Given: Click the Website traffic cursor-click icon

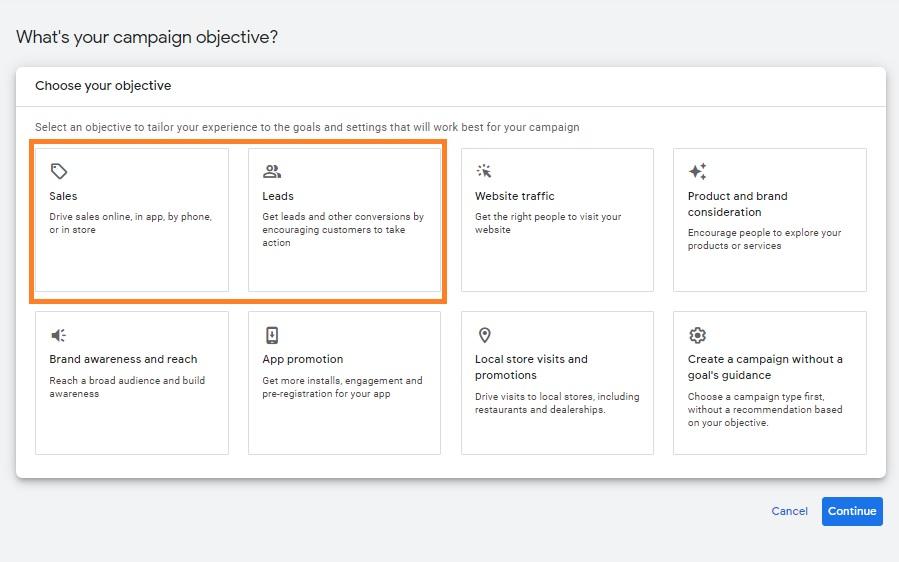Looking at the screenshot, I should click(x=484, y=171).
